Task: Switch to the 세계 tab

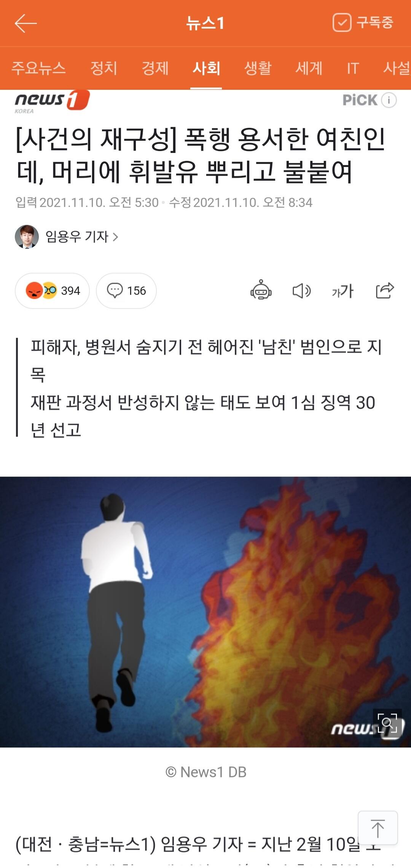Action: [x=309, y=68]
